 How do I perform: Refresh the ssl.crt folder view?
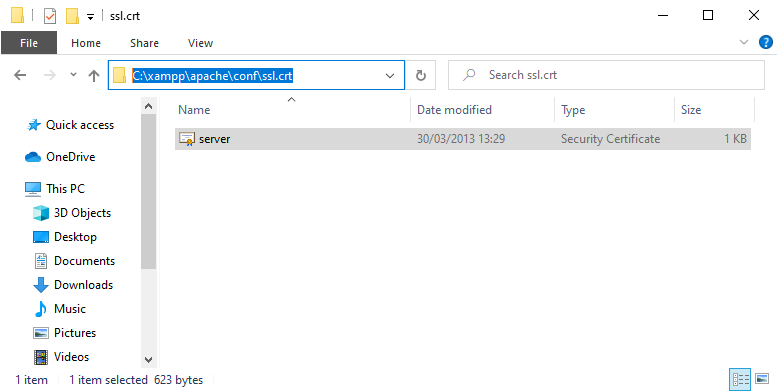421,75
